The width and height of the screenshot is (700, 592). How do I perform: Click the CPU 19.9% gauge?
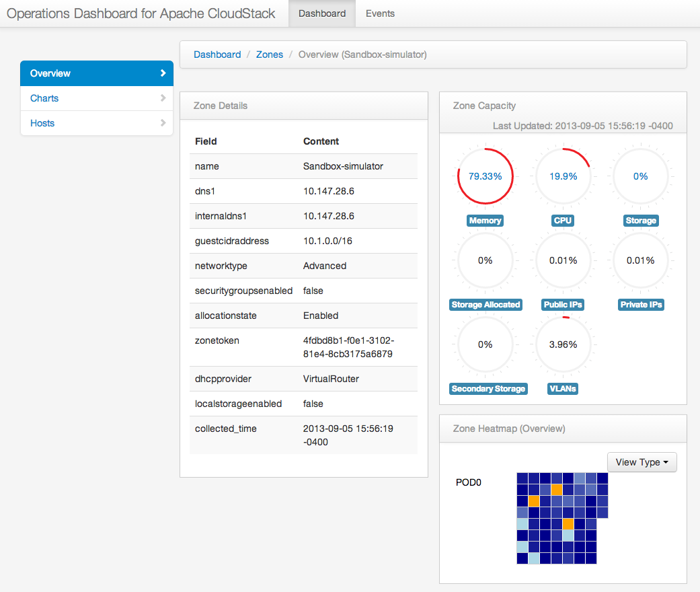point(563,176)
